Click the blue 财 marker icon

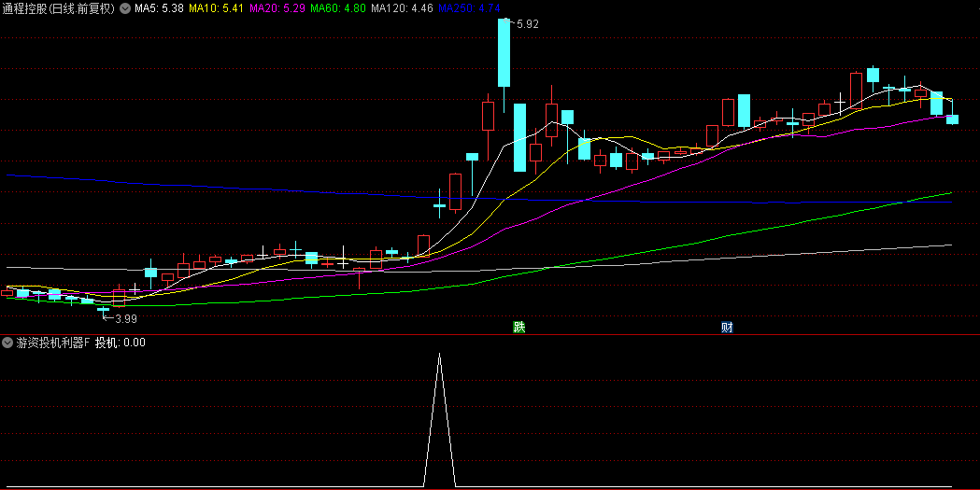point(727,327)
